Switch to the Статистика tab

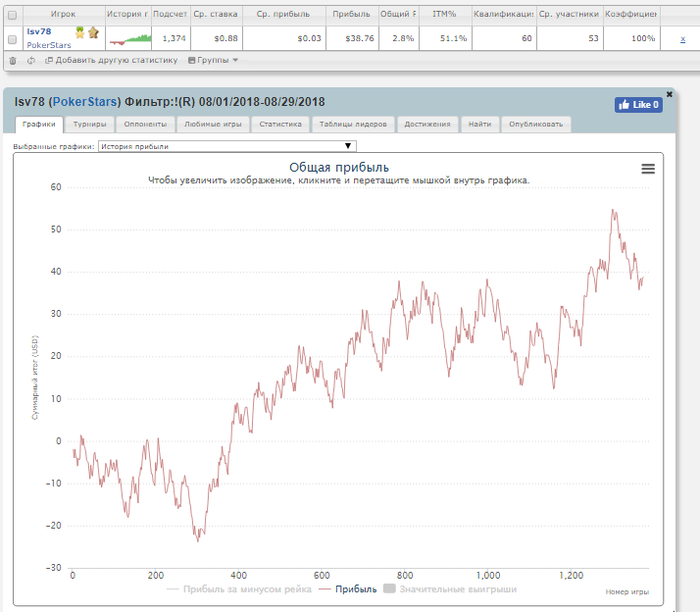[280, 124]
